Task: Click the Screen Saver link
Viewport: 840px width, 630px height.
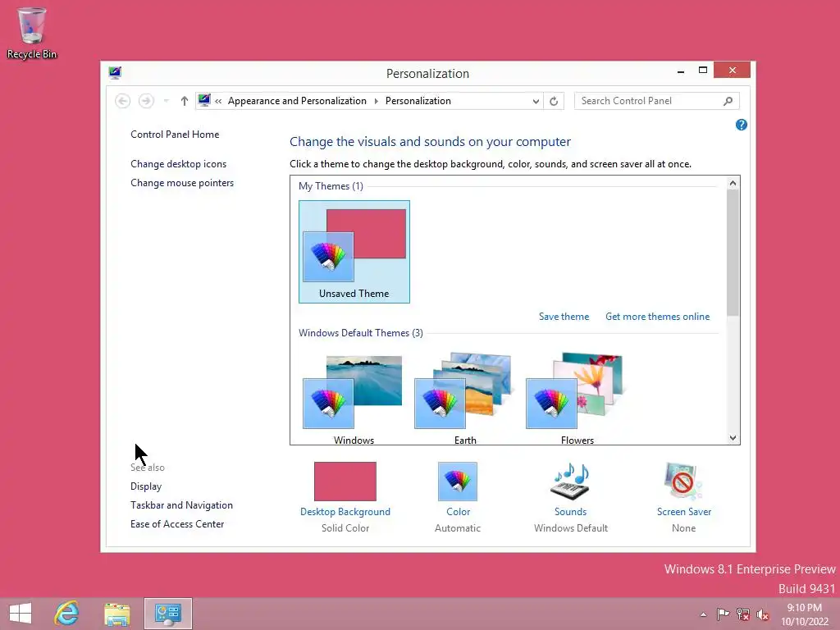Action: point(684,512)
